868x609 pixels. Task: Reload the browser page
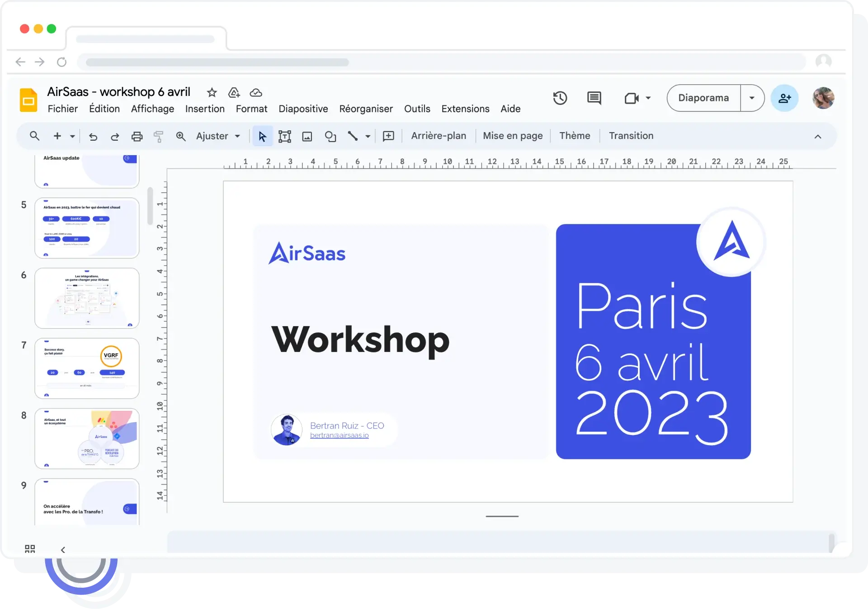[62, 62]
